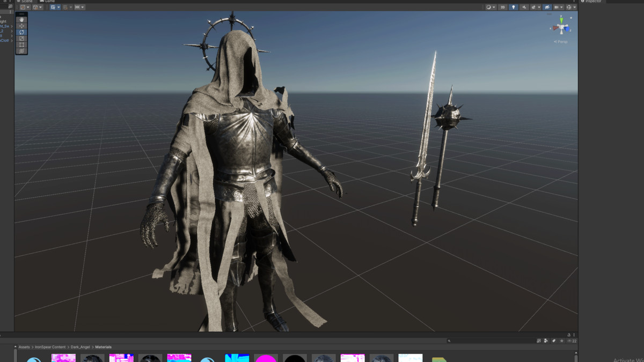The height and width of the screenshot is (362, 644).
Task: Open the draw mode dropdown arrow
Action: (494, 7)
